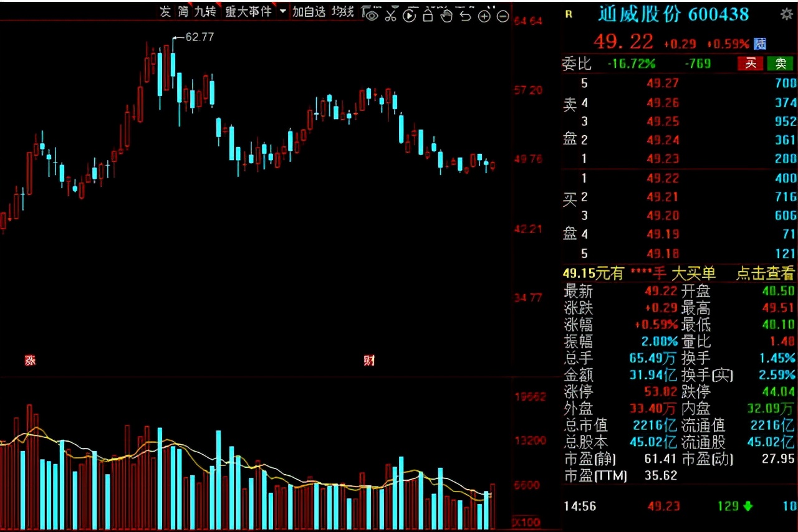798x532 pixels.
Task: Select the scissors cut tool
Action: [391, 16]
